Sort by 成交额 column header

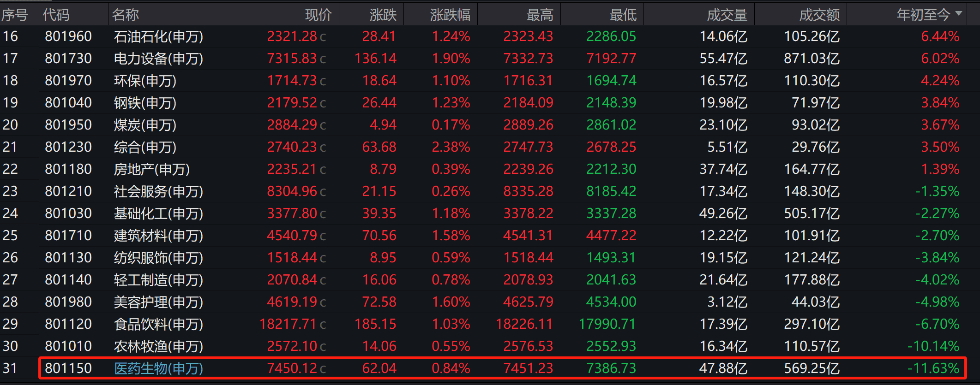tap(819, 15)
